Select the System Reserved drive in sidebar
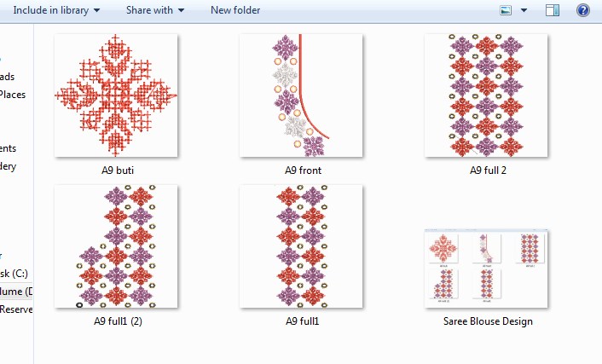Viewport: 602px width, 364px height. 15,309
